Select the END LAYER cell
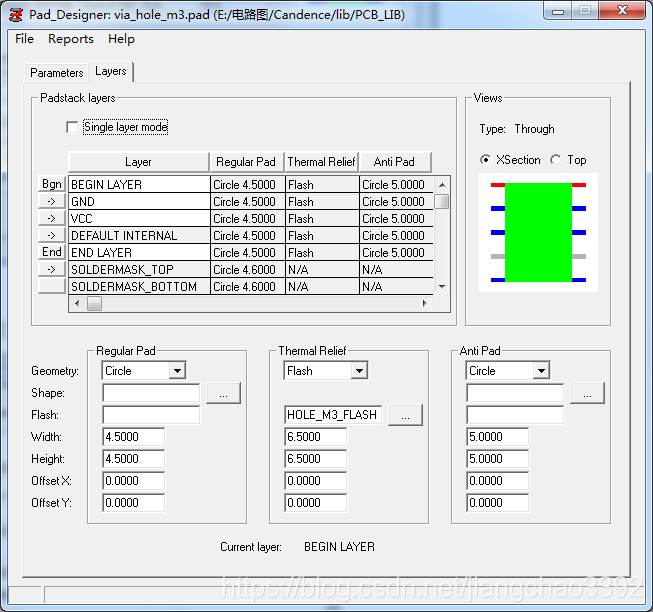Viewport: 653px width, 612px height. pos(140,253)
